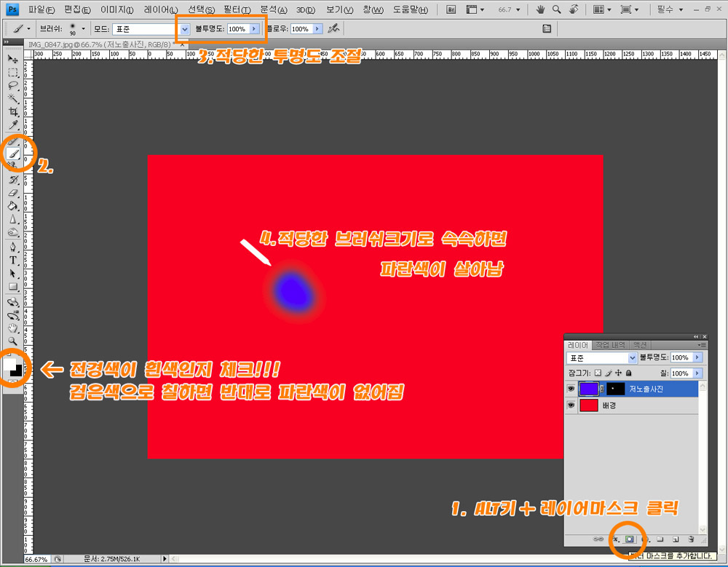Toggle the airbrush option
This screenshot has height=567, width=728.
[333, 29]
